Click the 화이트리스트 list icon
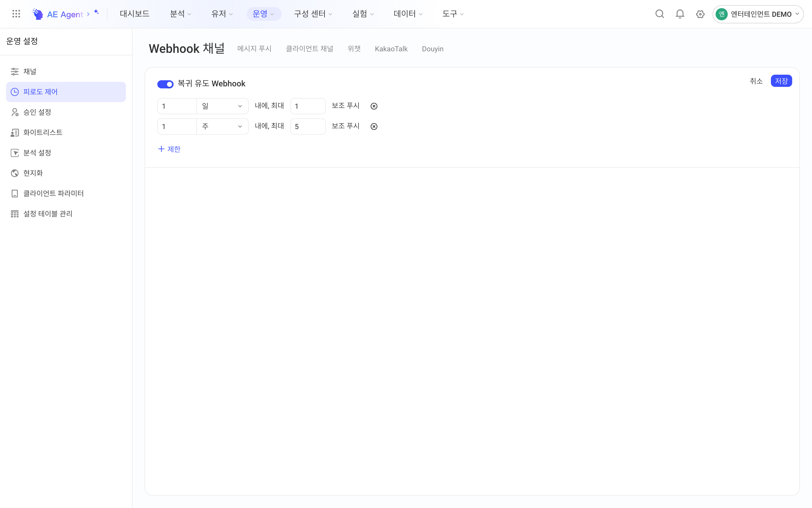The image size is (812, 508). click(15, 132)
